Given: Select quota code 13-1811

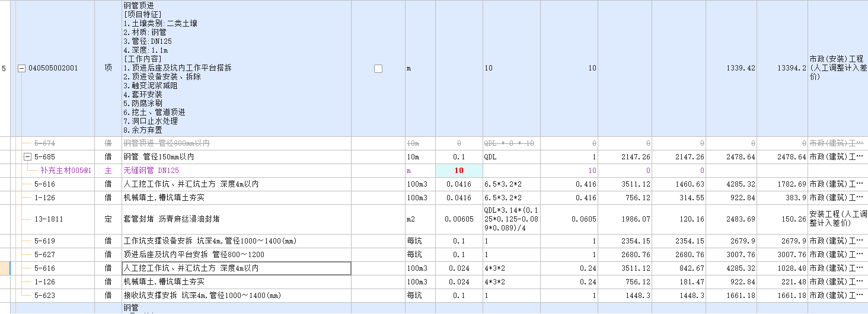Looking at the screenshot, I should point(49,219).
